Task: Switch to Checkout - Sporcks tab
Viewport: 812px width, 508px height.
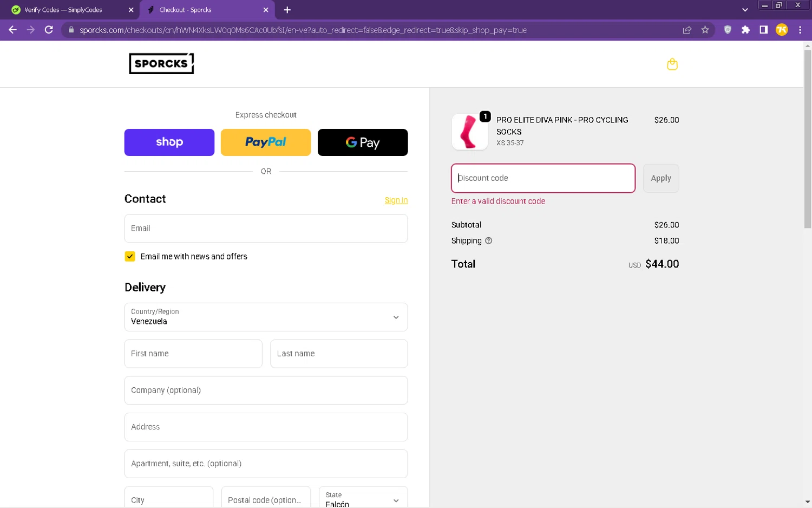Action: 207,10
